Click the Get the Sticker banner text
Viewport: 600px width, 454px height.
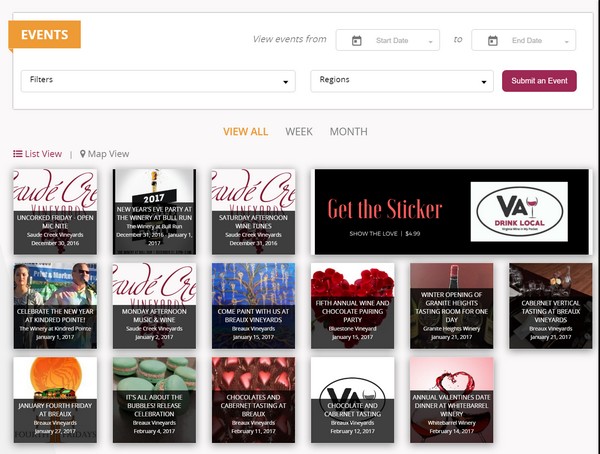click(385, 209)
